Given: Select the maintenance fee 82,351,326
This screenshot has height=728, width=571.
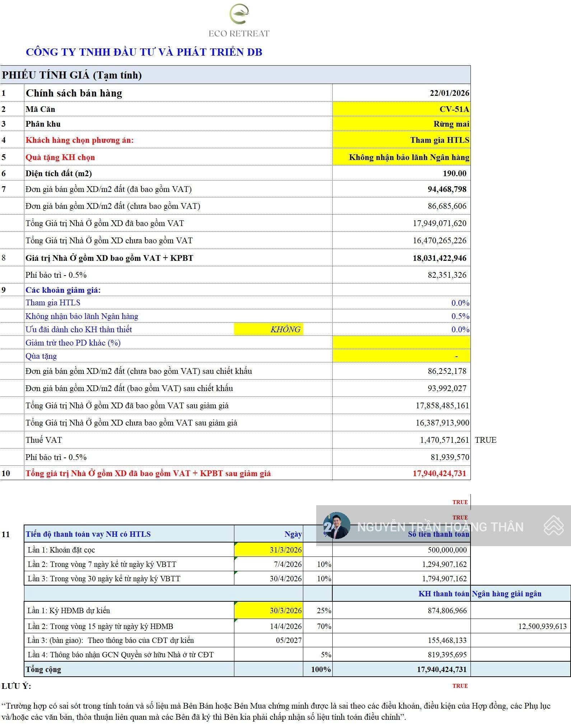Looking at the screenshot, I should coord(447,275).
